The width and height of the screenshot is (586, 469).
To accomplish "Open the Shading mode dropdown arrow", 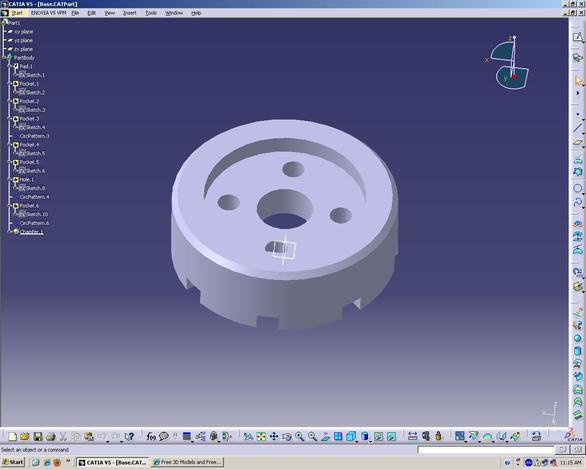I will coord(371,441).
